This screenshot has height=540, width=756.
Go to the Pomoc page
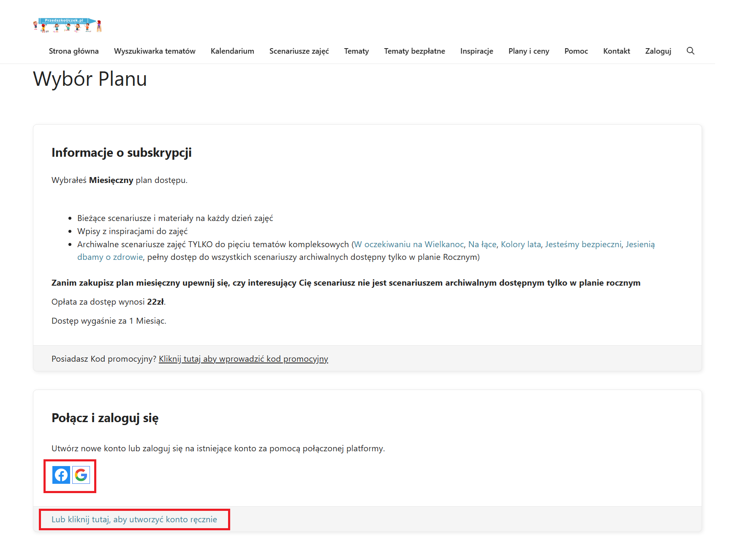pos(576,51)
